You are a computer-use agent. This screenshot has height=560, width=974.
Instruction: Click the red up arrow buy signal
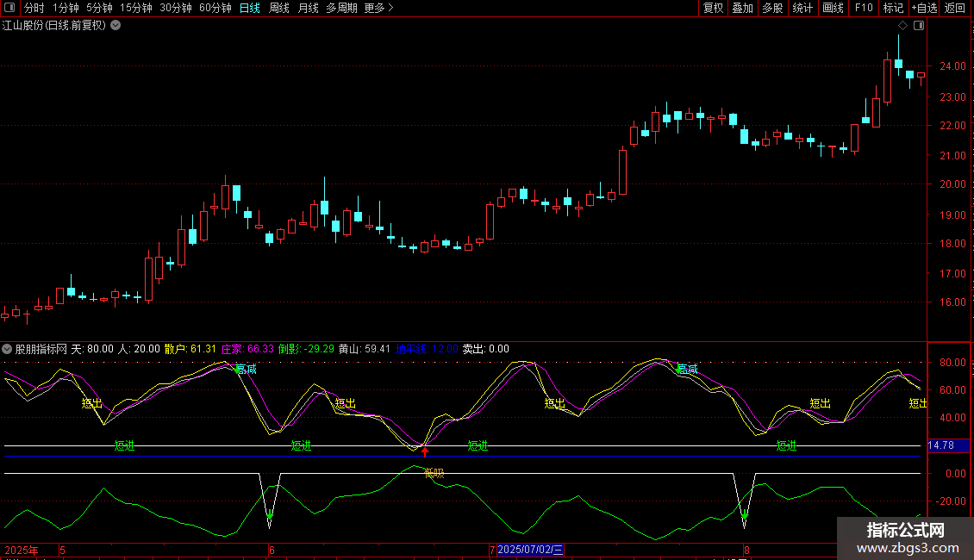tap(424, 451)
